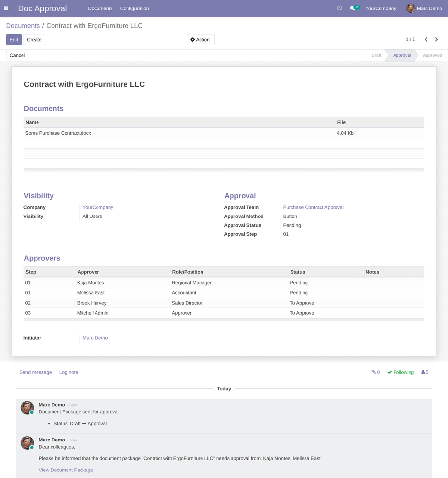Screen dimensions: 448x478
Task: Open the Configuration menu
Action: click(134, 8)
